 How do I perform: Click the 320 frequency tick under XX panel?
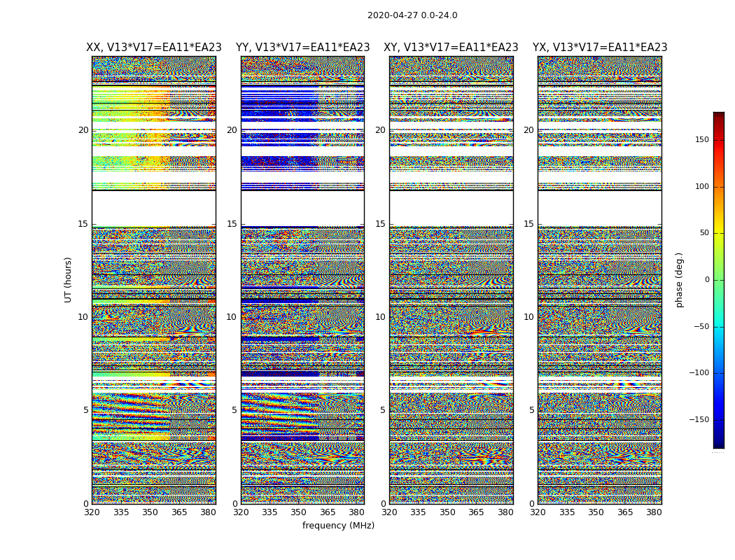(92, 512)
